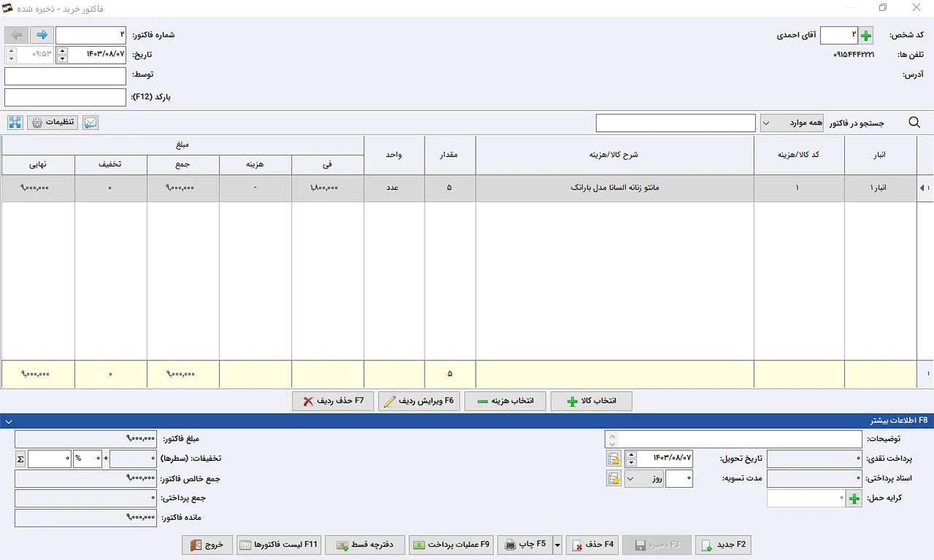The image size is (934, 560).
Task: Exit the form with the خروج button
Action: coord(207,545)
